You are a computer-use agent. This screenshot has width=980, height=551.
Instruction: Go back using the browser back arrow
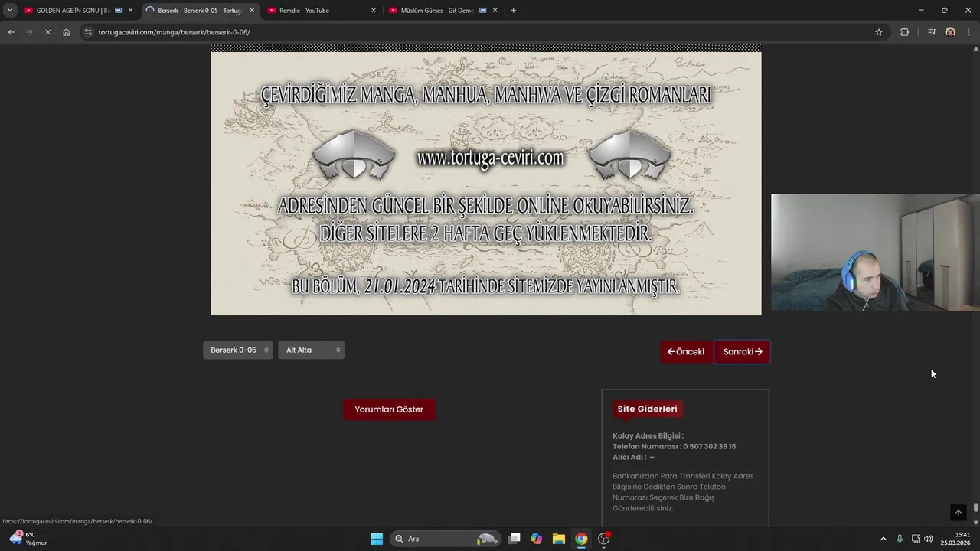(11, 32)
